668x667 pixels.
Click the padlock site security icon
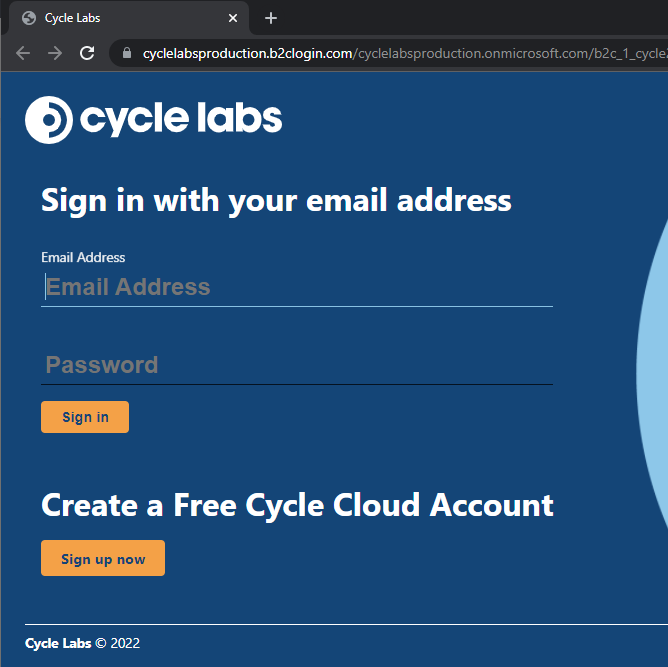coord(127,53)
